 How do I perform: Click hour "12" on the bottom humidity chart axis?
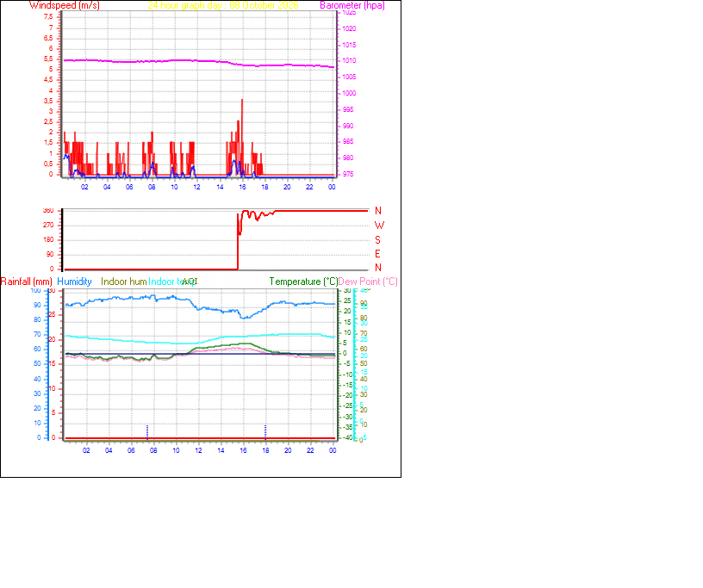point(199,450)
